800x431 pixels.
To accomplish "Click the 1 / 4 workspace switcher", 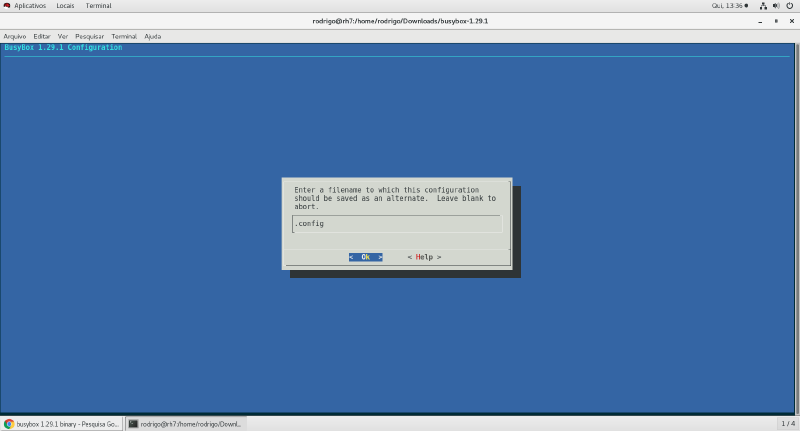I will point(787,424).
